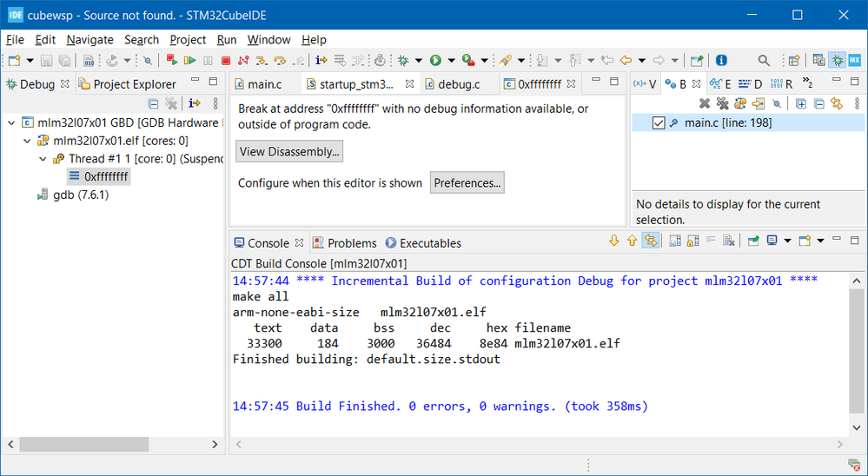Viewport: 868px width, 476px height.
Task: Toggle console Scroll Lock icon
Action: (x=693, y=241)
